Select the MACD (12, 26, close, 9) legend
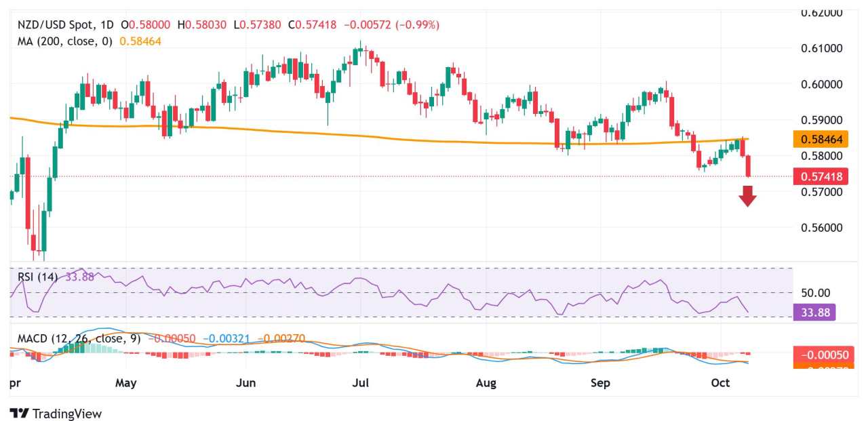This screenshot has height=421, width=868. [75, 338]
